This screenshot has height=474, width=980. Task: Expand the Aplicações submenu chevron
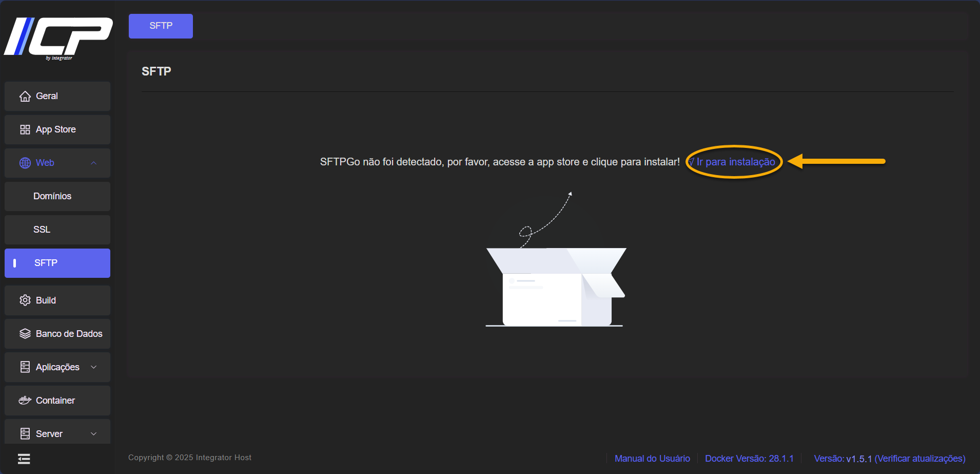(93, 367)
